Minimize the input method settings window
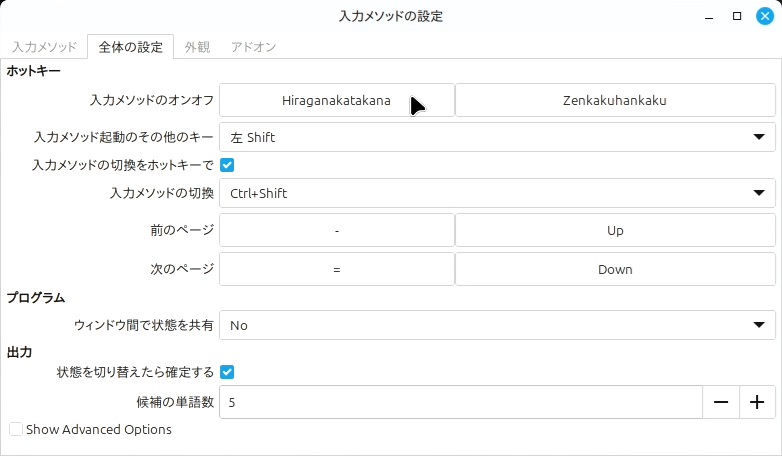This screenshot has height=456, width=782. (x=708, y=16)
